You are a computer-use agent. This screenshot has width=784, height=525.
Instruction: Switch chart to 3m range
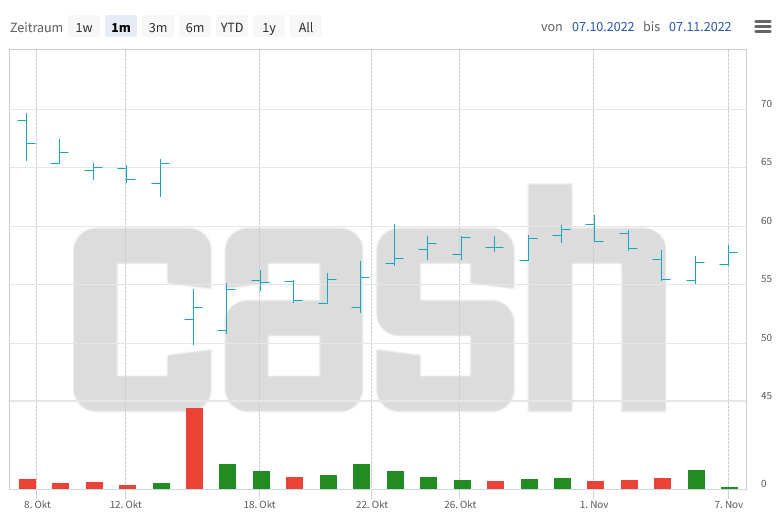tap(158, 27)
